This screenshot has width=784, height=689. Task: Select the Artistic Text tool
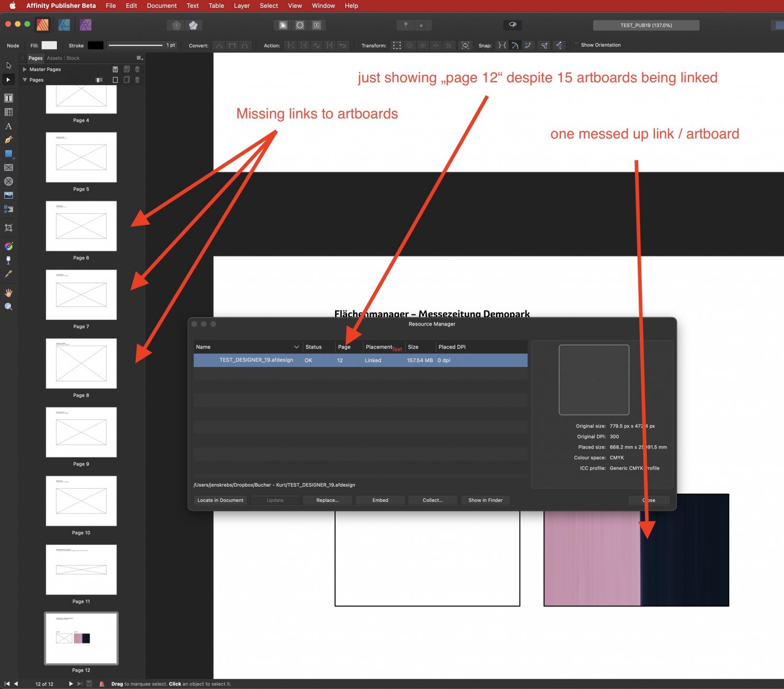[x=8, y=126]
